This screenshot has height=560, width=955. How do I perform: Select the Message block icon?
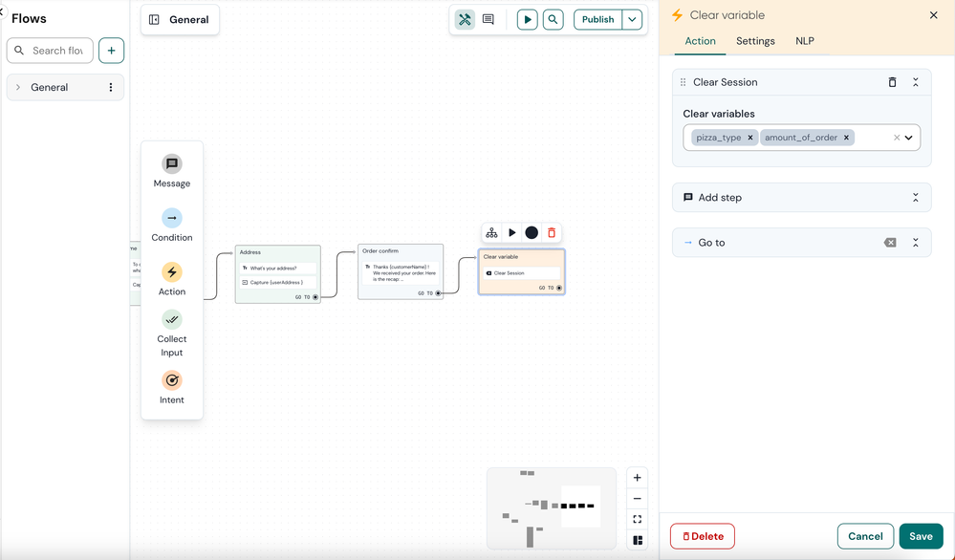172,163
